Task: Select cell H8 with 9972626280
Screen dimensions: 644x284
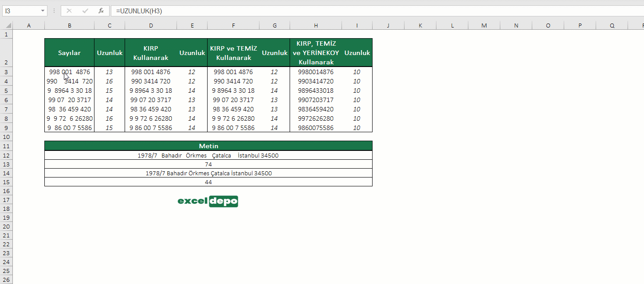Action: pyautogui.click(x=316, y=118)
